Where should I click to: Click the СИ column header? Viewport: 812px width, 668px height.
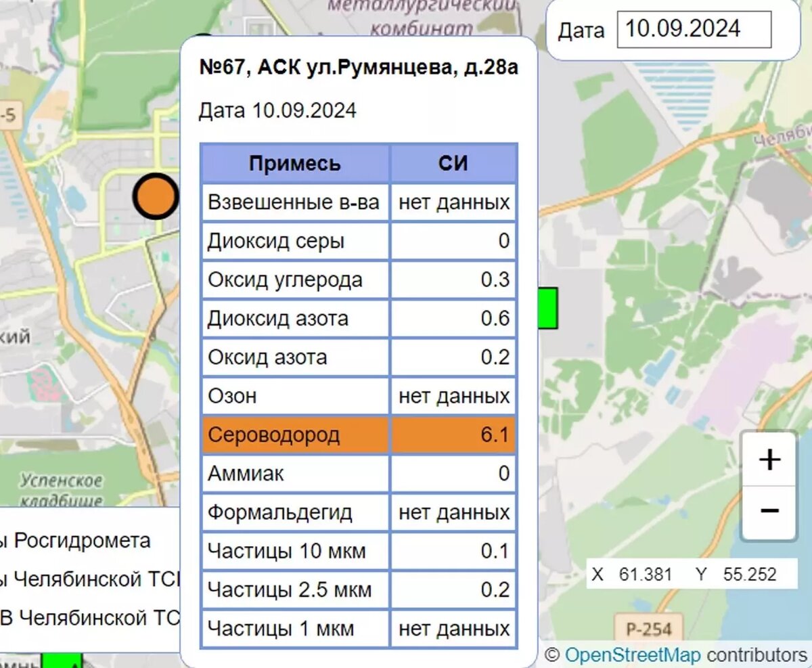pyautogui.click(x=453, y=163)
